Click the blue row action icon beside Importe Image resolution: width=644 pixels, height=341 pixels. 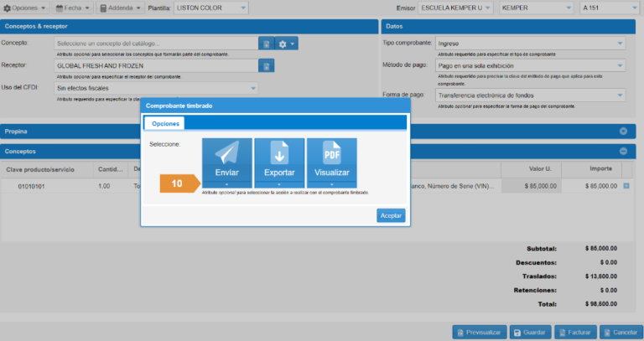coord(626,185)
